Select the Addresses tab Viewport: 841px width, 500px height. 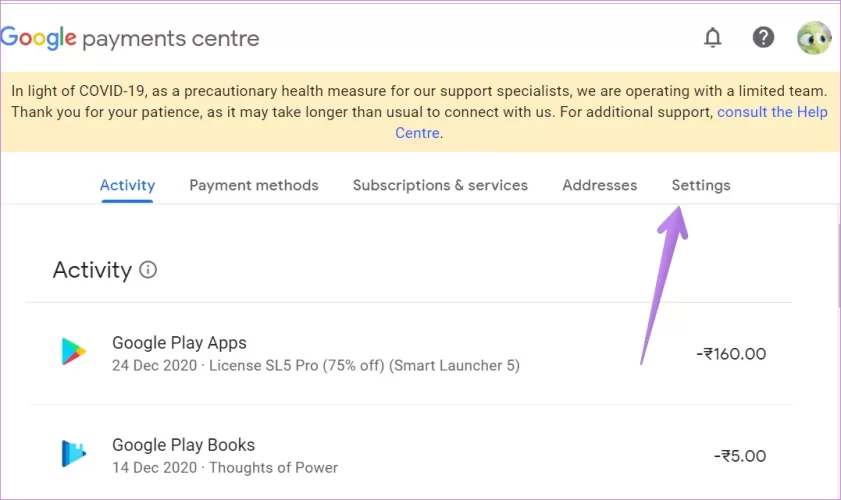[x=599, y=185]
